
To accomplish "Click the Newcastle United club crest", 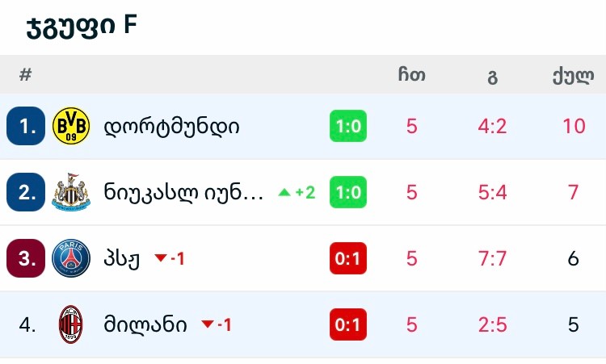I will [x=71, y=193].
